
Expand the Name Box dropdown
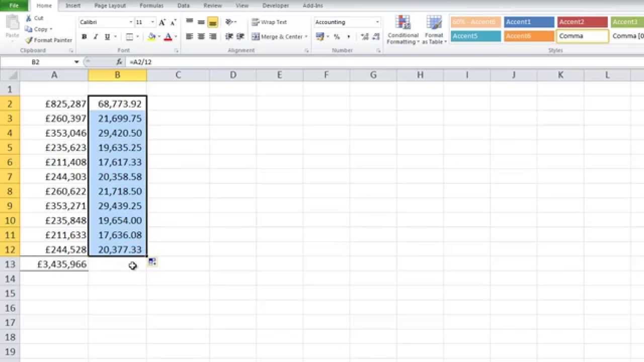pos(76,62)
